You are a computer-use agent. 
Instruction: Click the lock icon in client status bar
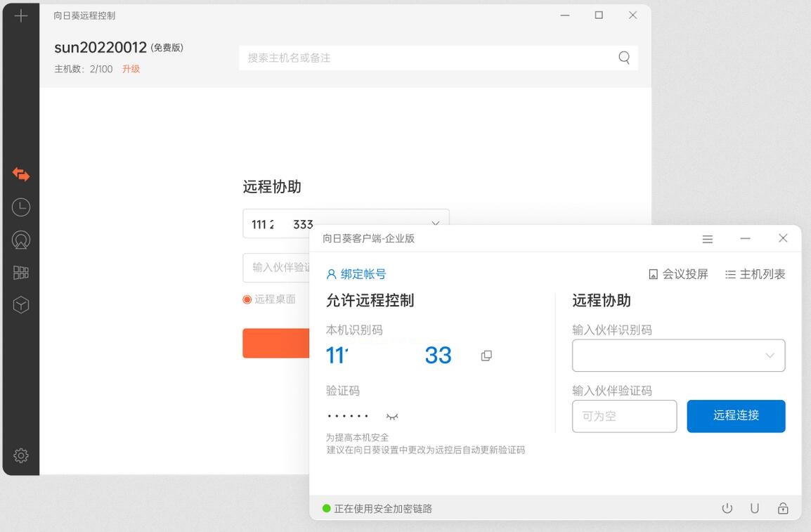pyautogui.click(x=783, y=508)
